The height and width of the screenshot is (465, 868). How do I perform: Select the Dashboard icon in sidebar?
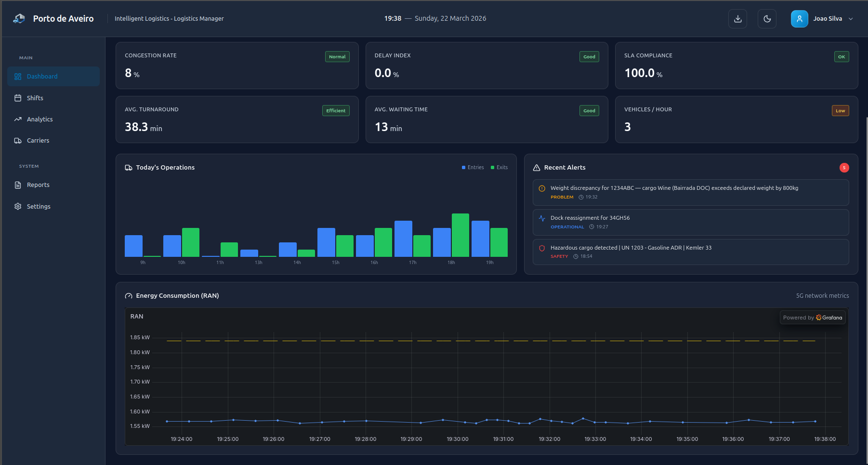pos(17,76)
